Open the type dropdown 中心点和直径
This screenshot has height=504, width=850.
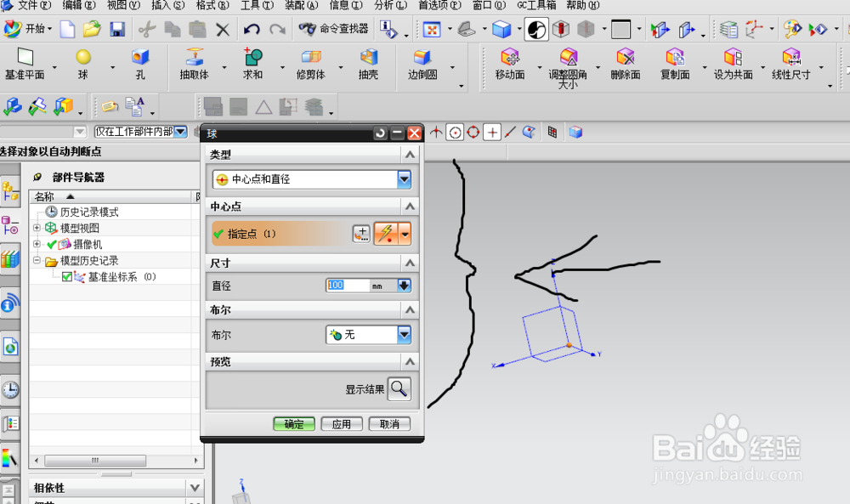pos(405,178)
